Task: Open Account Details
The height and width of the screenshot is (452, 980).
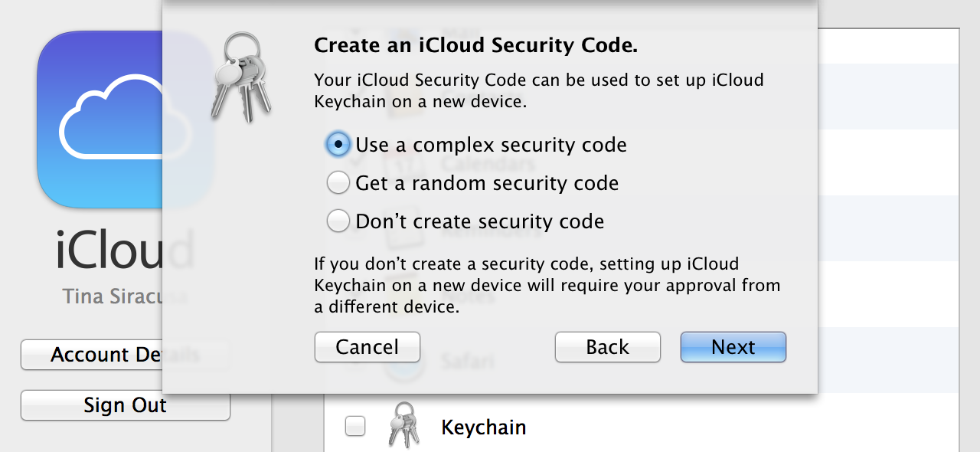Action: (x=126, y=355)
